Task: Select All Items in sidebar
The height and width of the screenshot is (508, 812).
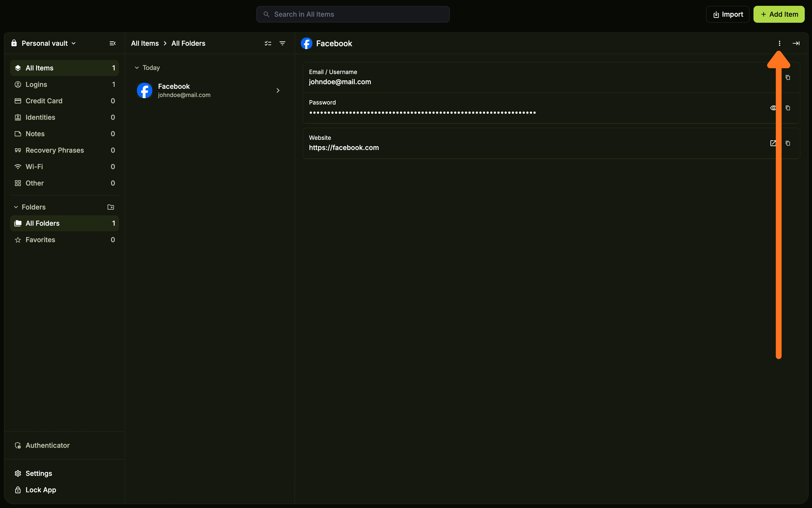Action: point(65,68)
